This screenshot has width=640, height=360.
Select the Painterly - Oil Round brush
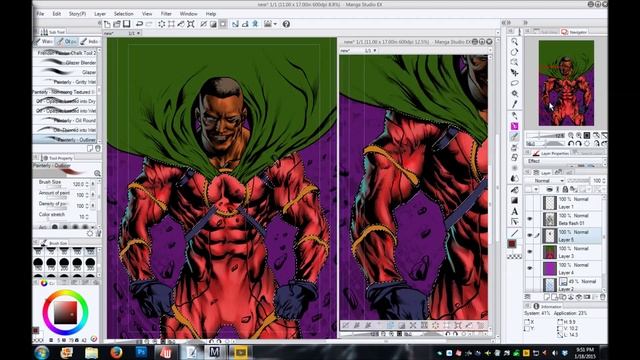tap(65, 120)
